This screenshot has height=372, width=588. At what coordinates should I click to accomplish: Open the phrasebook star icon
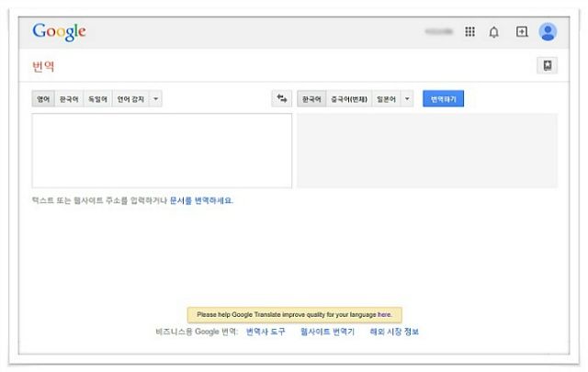548,65
